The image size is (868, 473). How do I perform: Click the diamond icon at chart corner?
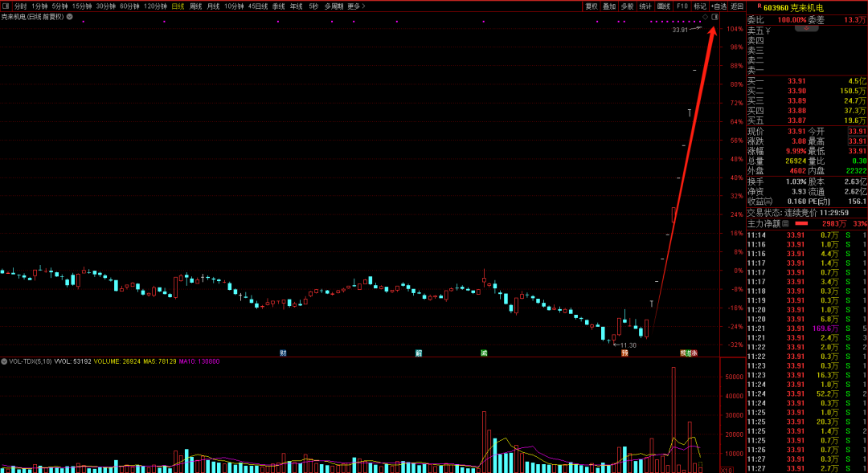pos(706,17)
